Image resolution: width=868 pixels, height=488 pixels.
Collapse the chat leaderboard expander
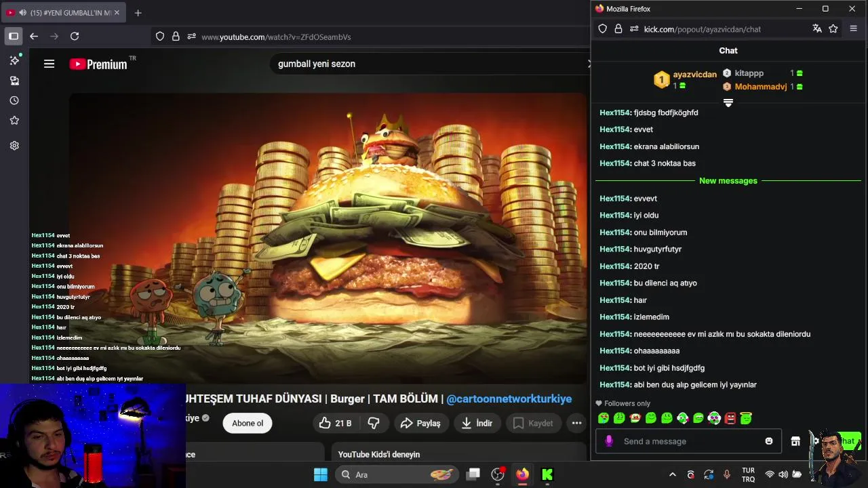(x=728, y=103)
